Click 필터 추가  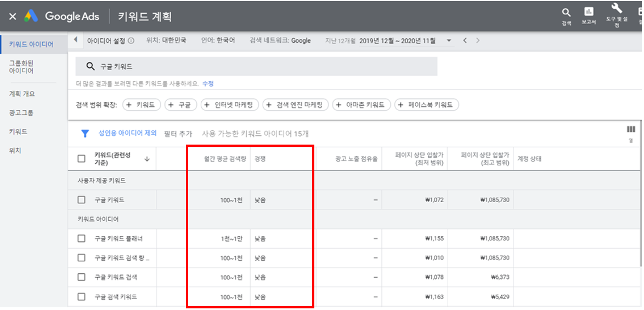click(178, 133)
